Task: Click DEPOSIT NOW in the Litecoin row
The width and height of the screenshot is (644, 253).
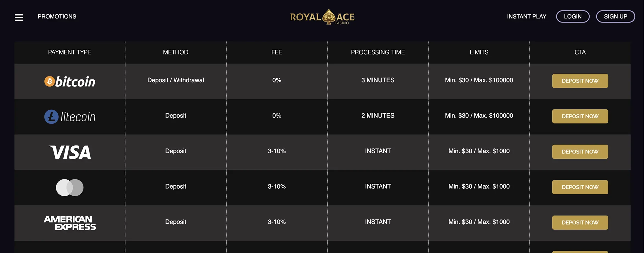Action: (580, 116)
